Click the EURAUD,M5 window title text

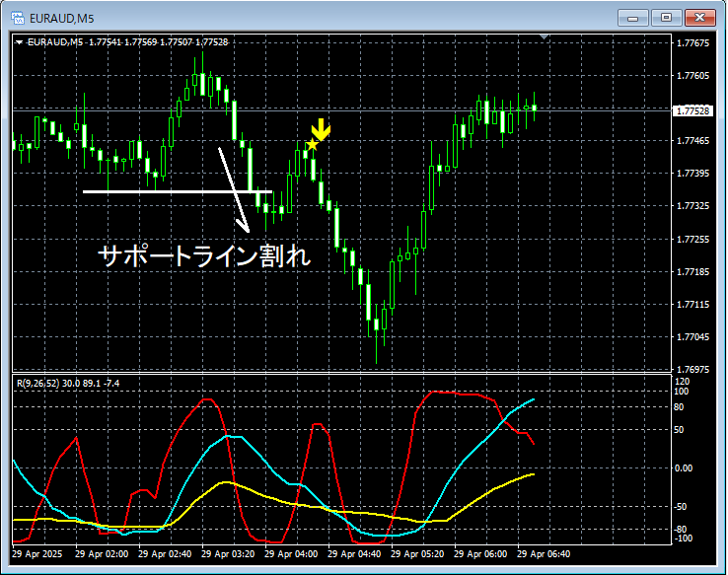coord(62,19)
